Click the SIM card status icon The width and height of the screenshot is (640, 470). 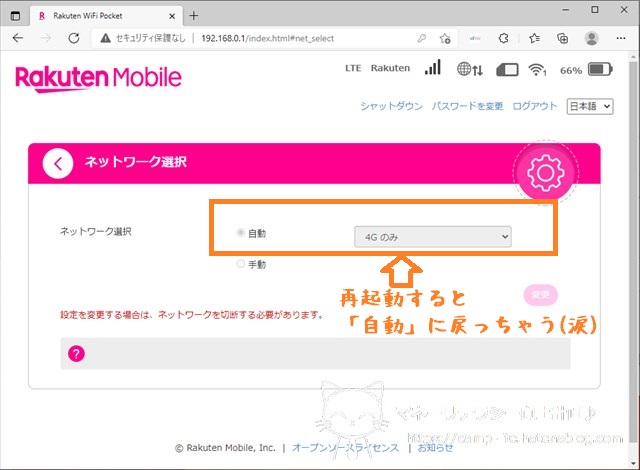(507, 70)
